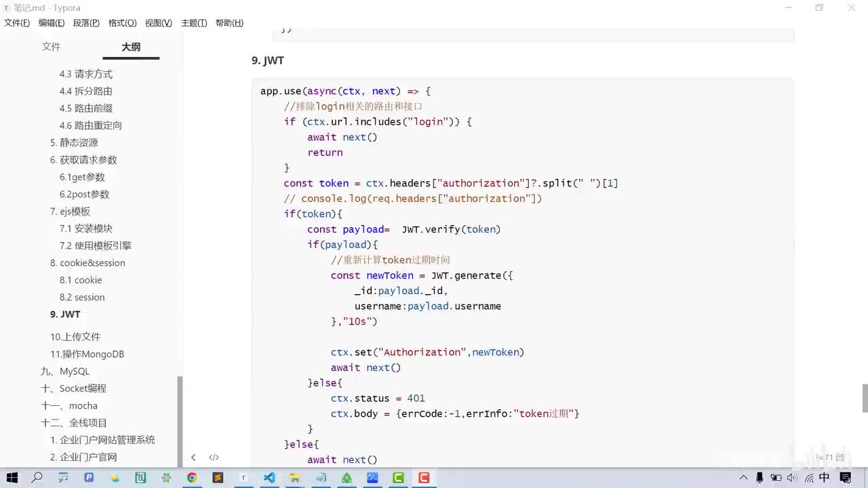The image size is (868, 488).
Task: Jump to outline item 4.3 请求方式
Action: pos(86,74)
